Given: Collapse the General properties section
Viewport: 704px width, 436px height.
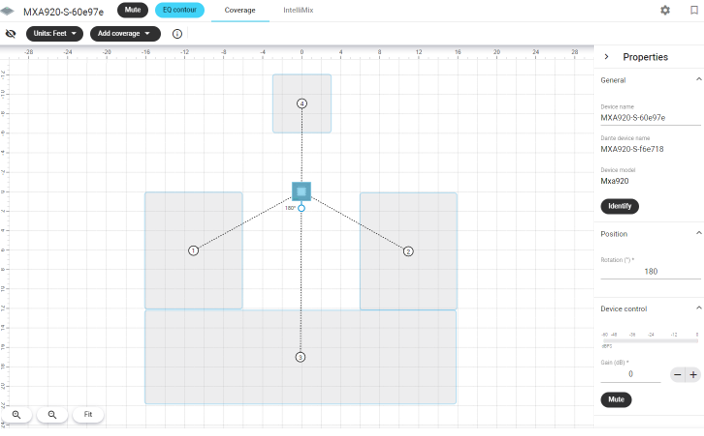Looking at the screenshot, I should click(698, 80).
